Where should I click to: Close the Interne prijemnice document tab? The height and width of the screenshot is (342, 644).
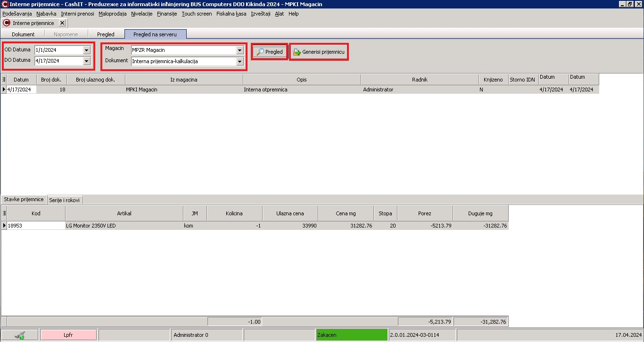point(62,23)
